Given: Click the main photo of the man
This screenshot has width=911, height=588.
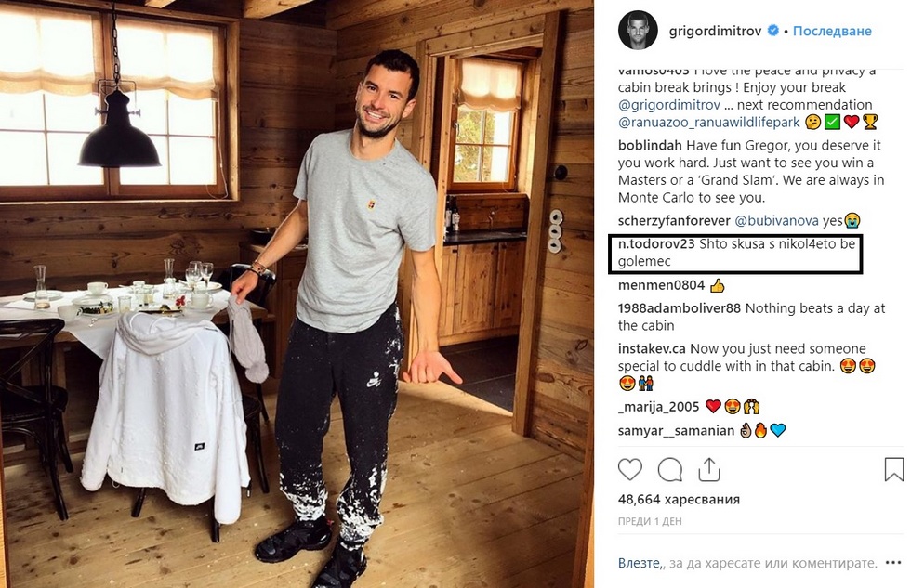Looking at the screenshot, I should coord(297,294).
